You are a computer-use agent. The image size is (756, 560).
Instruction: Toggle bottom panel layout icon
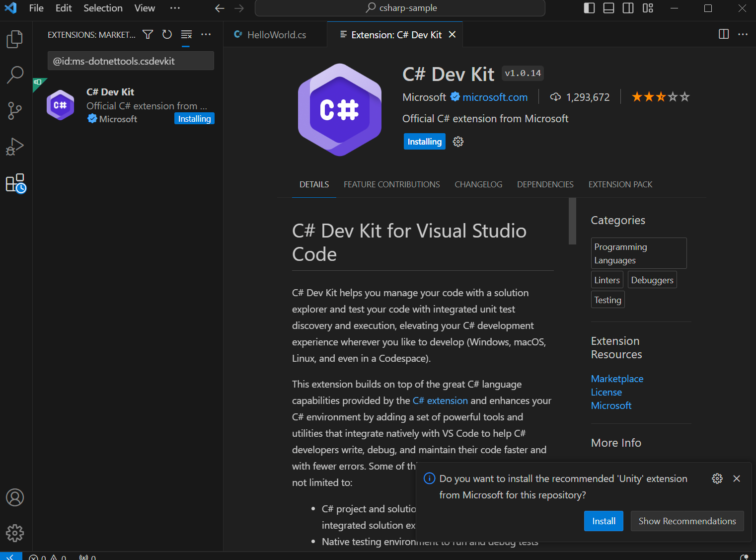pyautogui.click(x=609, y=8)
